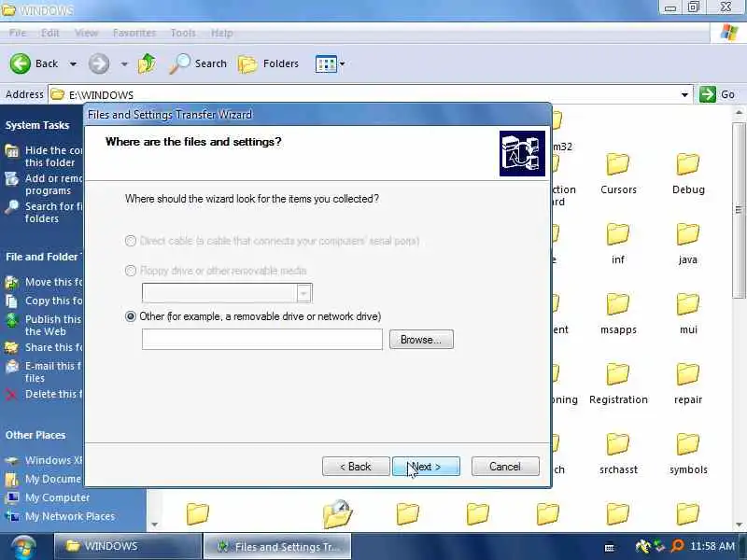Select the Other removable drive radio option
The image size is (747, 560).
pos(131,316)
